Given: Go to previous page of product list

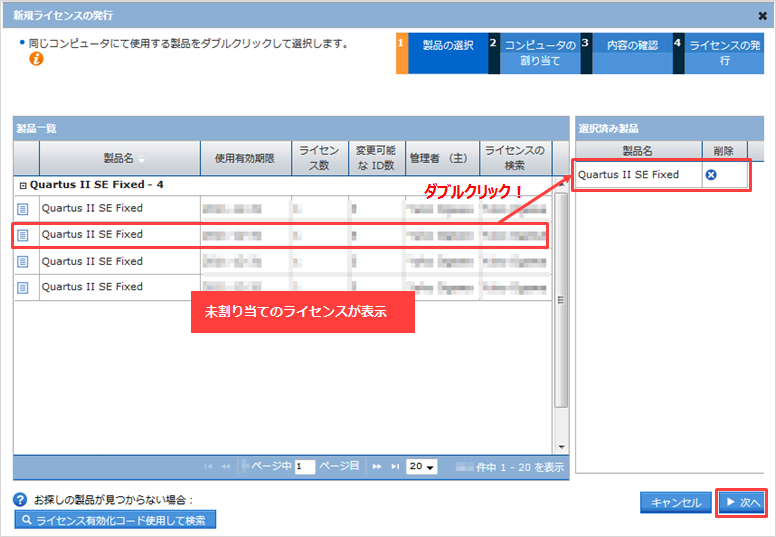Looking at the screenshot, I should (x=226, y=467).
